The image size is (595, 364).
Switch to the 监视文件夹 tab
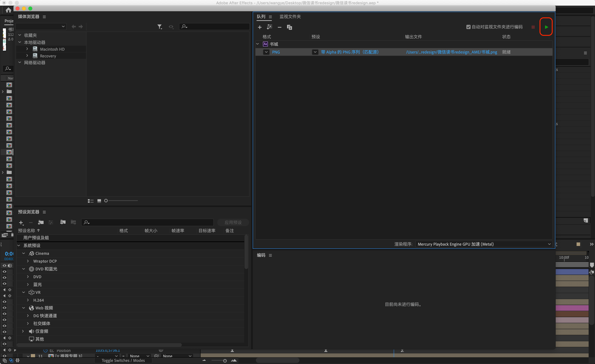tap(290, 16)
